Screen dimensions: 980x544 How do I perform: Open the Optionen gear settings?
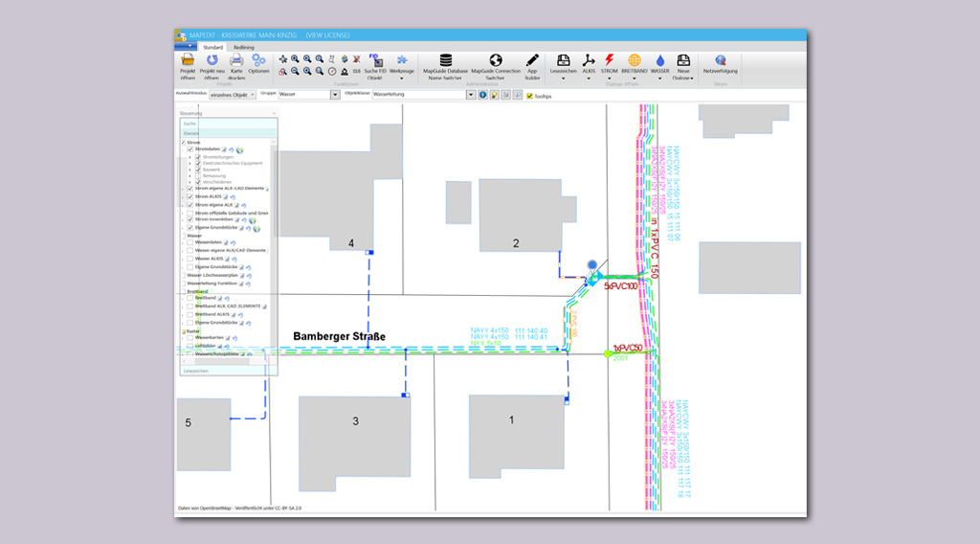[258, 60]
